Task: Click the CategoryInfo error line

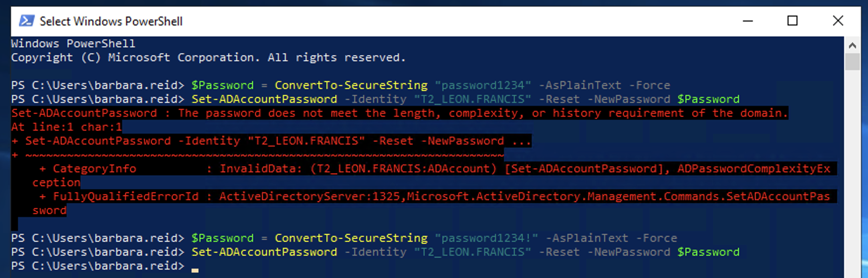Action: [94, 169]
